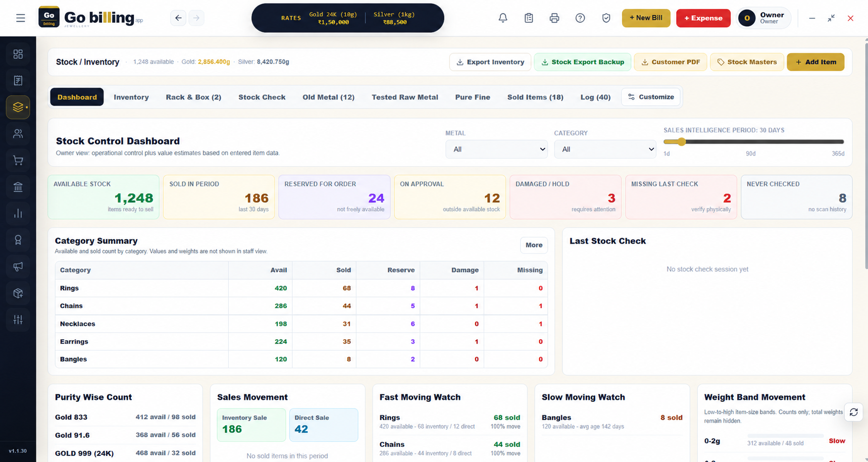Screen dimensions: 868x462
Task: Click the Necklaces row in Category Summary
Action: coord(301,324)
